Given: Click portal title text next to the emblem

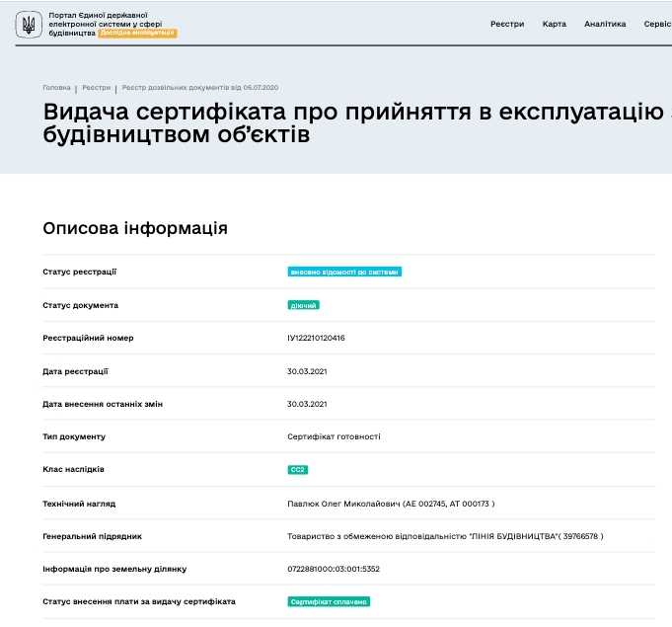Looking at the screenshot, I should coord(106,24).
